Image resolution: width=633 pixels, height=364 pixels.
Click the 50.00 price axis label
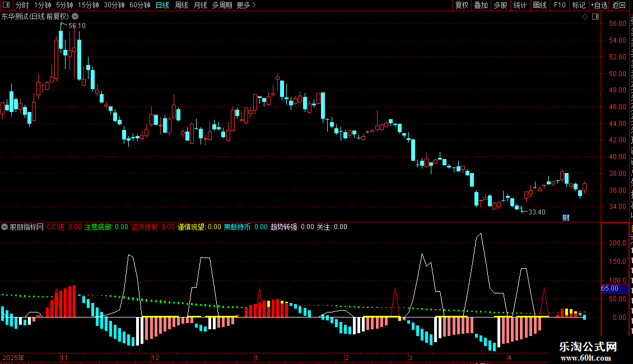point(617,73)
